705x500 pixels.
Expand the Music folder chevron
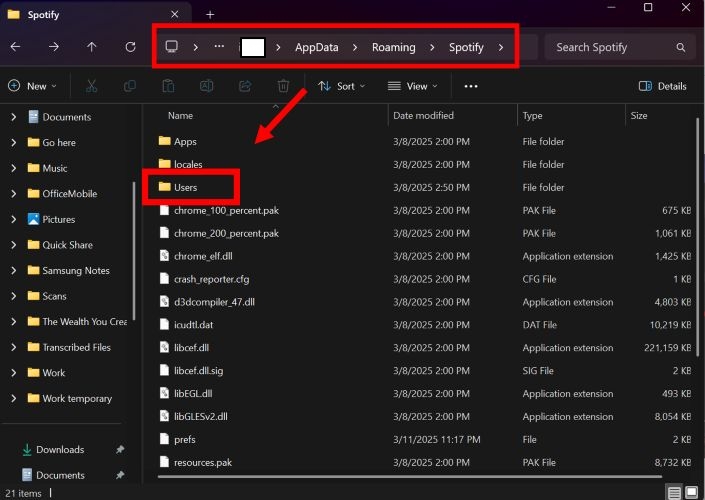pyautogui.click(x=13, y=168)
